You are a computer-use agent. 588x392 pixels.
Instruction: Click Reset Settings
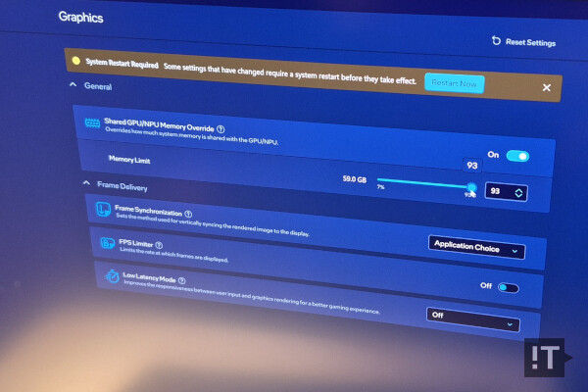[x=523, y=42]
